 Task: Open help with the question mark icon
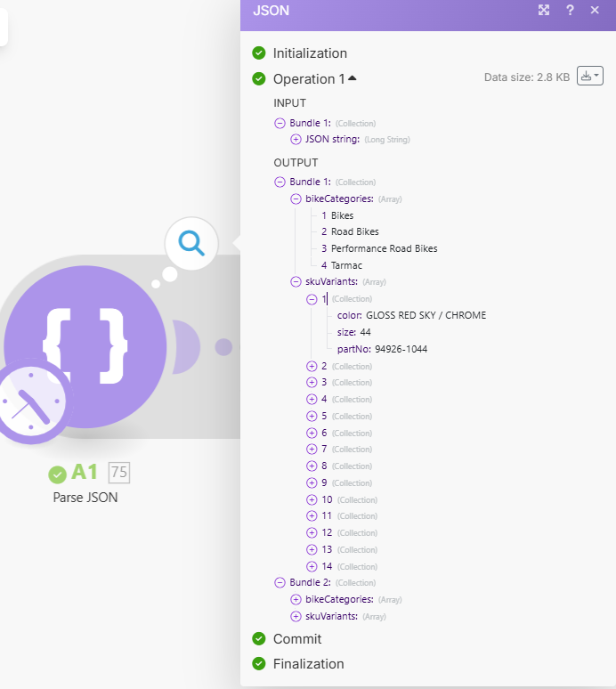point(570,11)
